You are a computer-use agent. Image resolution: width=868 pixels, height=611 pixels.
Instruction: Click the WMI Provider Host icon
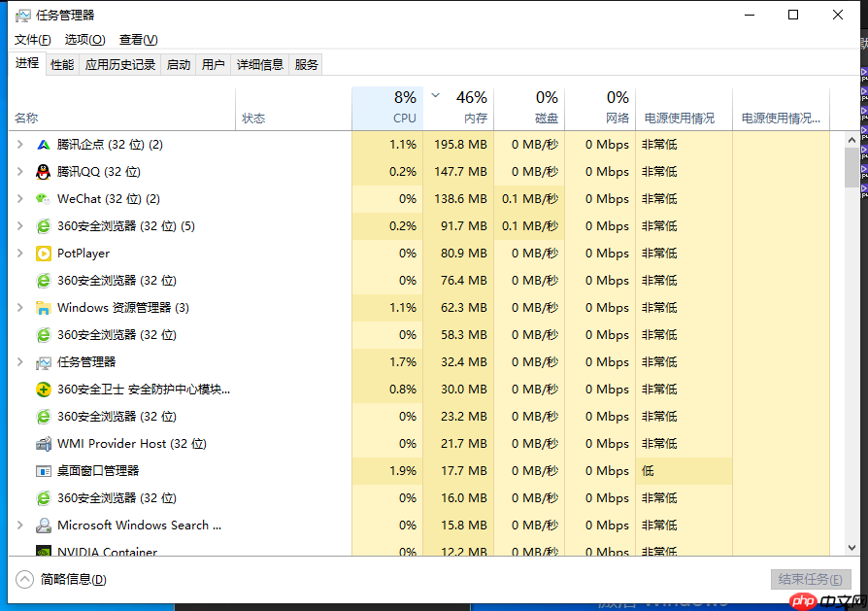(43, 444)
